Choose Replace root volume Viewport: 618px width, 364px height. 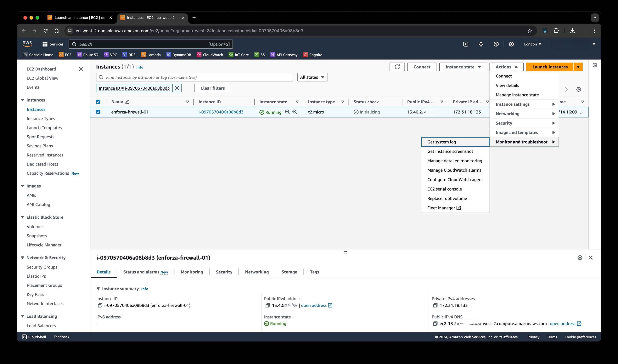[x=455, y=198]
